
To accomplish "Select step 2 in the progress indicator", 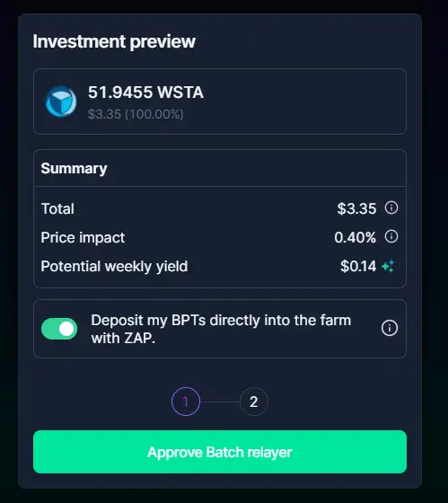I will coord(254,402).
